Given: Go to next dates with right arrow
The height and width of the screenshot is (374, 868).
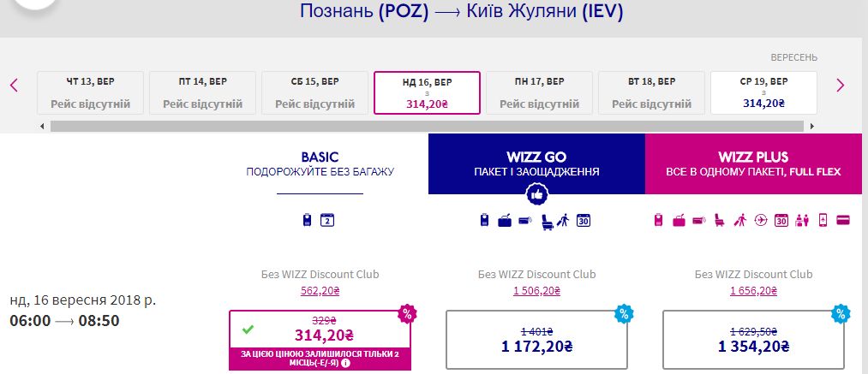Looking at the screenshot, I should 840,85.
